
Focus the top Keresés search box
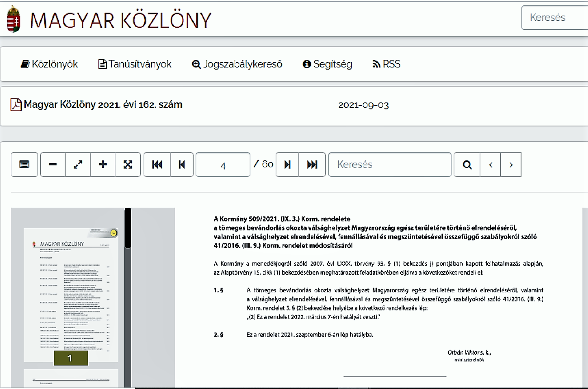pos(555,18)
